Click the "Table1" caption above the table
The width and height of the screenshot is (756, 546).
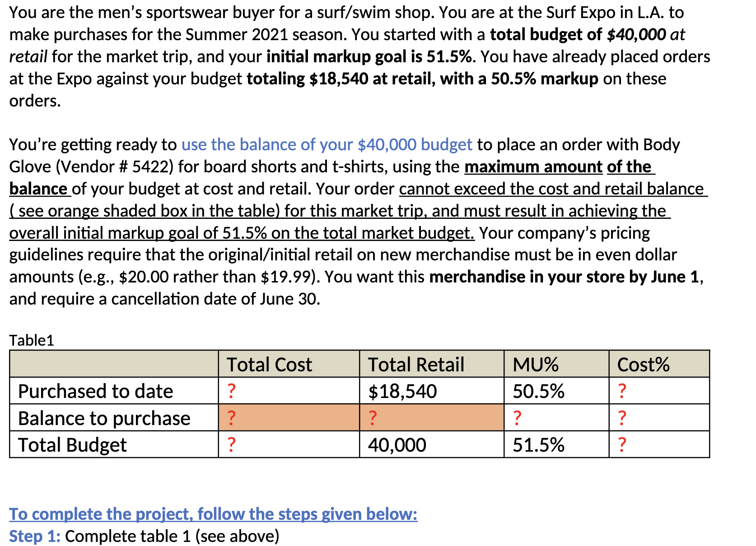click(32, 340)
